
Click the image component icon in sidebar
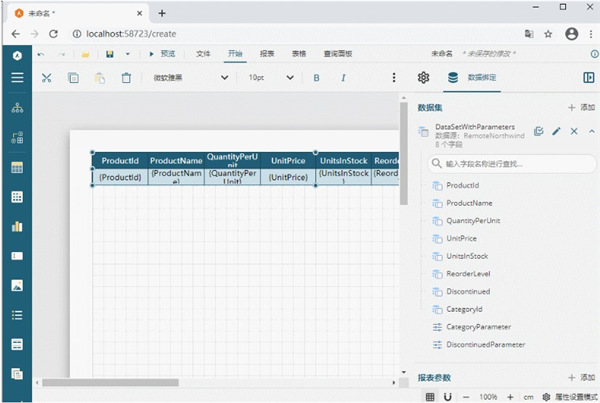pos(16,285)
